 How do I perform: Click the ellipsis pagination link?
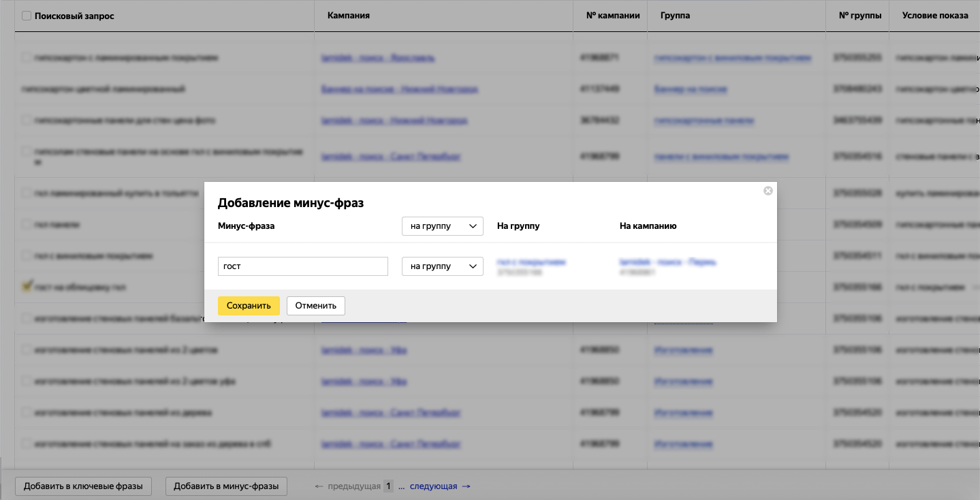pos(402,486)
